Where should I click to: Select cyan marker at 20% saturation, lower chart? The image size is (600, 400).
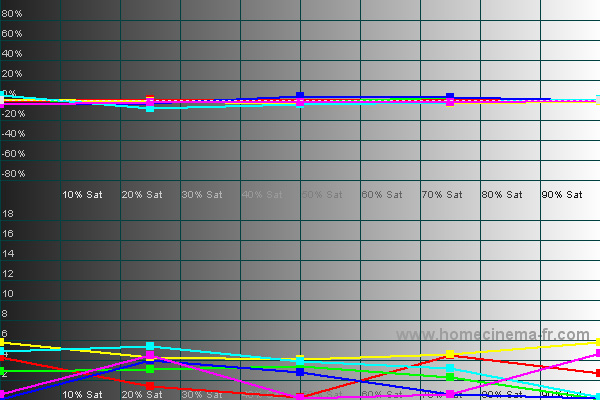(x=150, y=346)
